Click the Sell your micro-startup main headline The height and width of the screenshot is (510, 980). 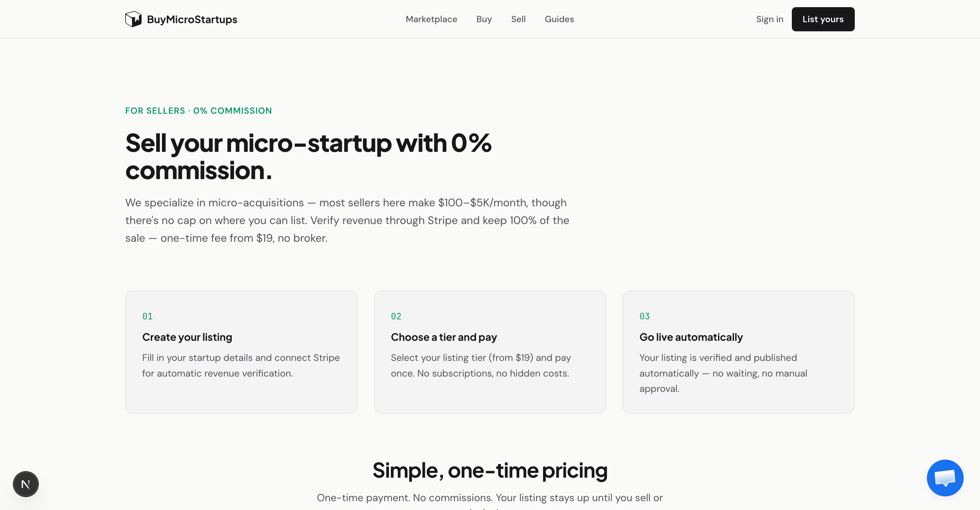click(308, 156)
